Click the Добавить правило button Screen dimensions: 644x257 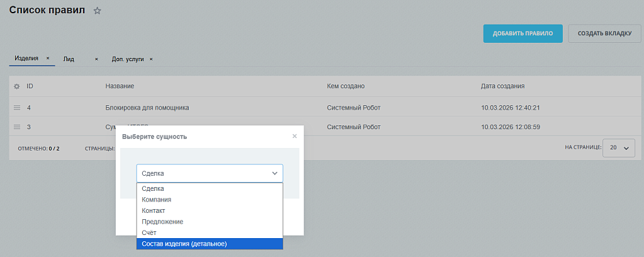[523, 33]
